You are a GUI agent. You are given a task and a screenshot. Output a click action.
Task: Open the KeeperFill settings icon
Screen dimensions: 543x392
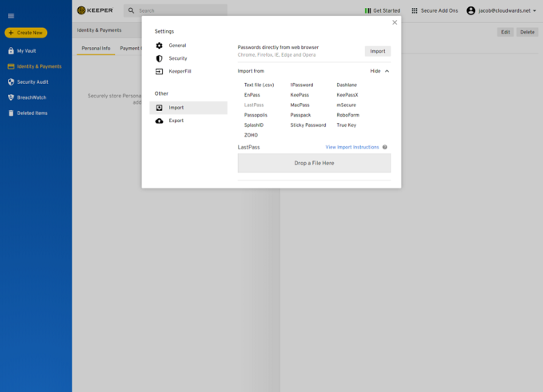click(159, 71)
